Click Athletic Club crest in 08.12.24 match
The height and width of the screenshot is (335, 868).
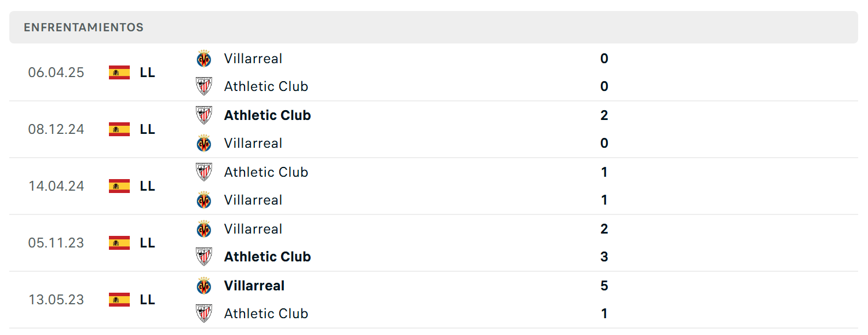point(204,115)
